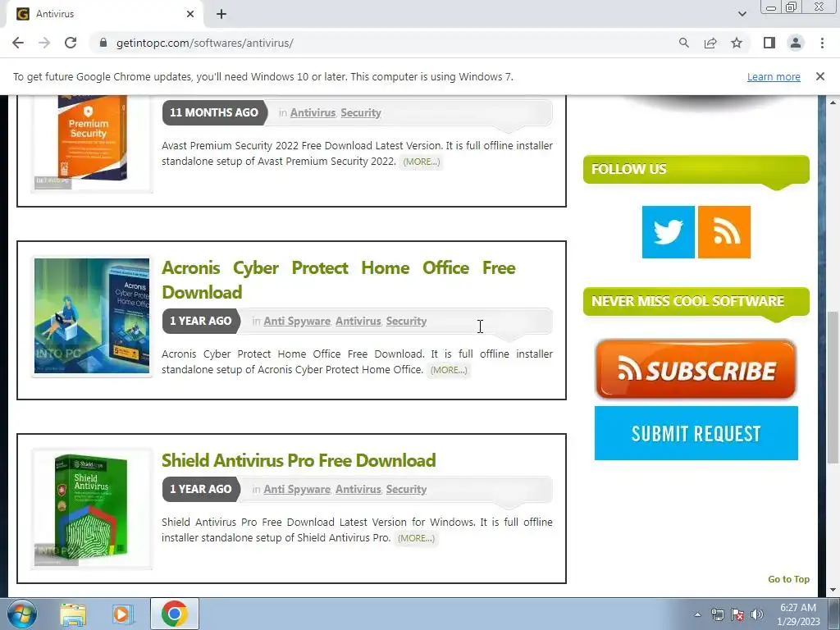The image size is (840, 630).
Task: Share this page icon
Action: pyautogui.click(x=710, y=43)
